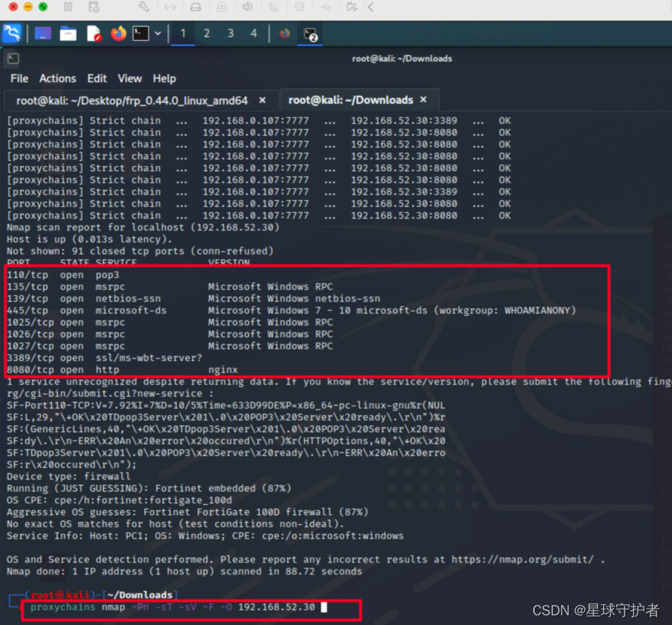
Task: Close the ~/Downloads terminal tab
Action: click(x=424, y=99)
